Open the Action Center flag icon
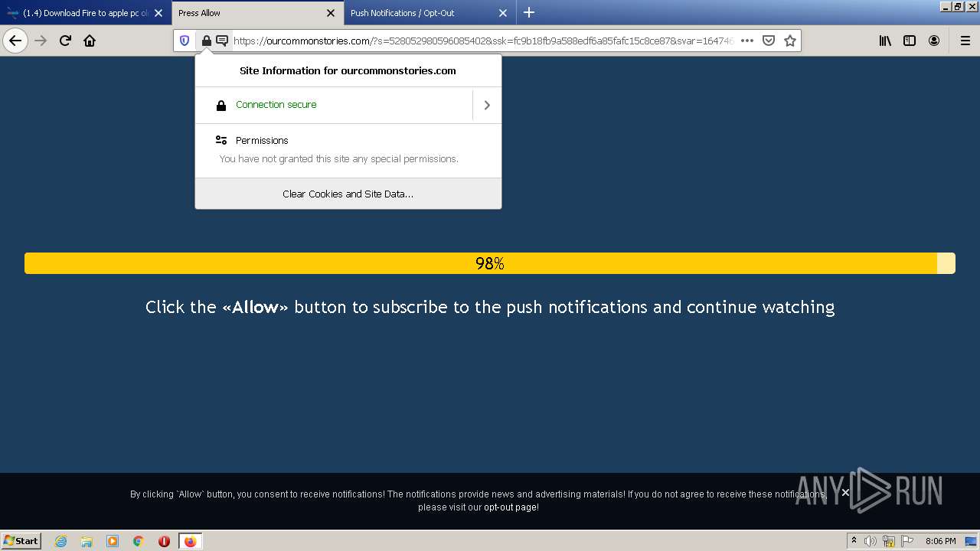Viewport: 980px width, 551px height. coord(907,541)
